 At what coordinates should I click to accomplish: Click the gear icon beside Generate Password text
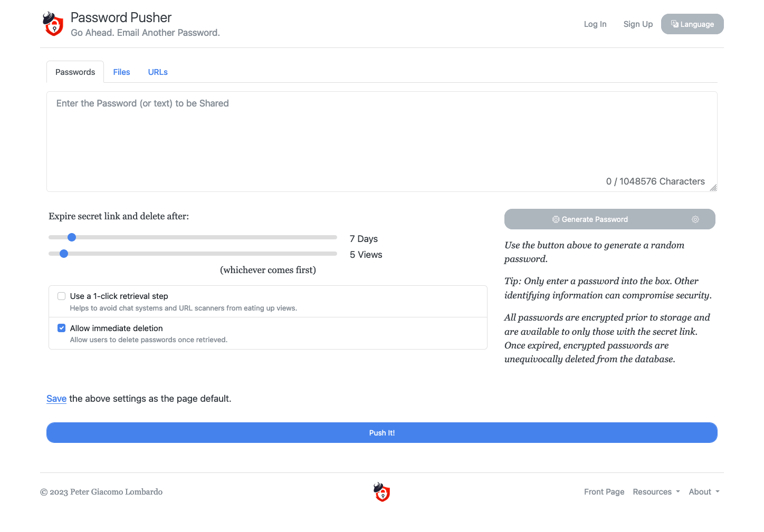click(556, 219)
